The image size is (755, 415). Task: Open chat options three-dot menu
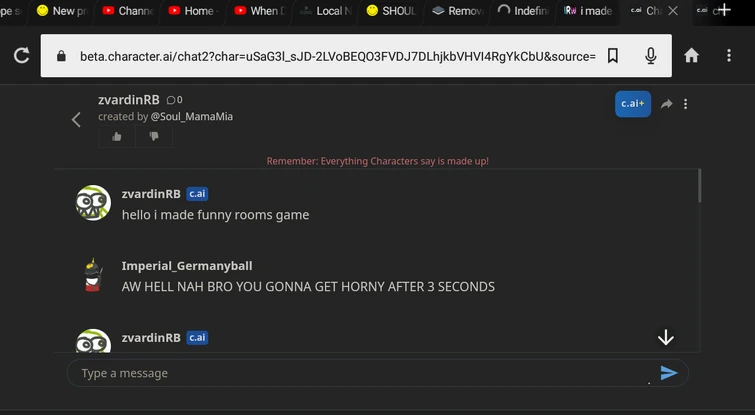point(686,104)
